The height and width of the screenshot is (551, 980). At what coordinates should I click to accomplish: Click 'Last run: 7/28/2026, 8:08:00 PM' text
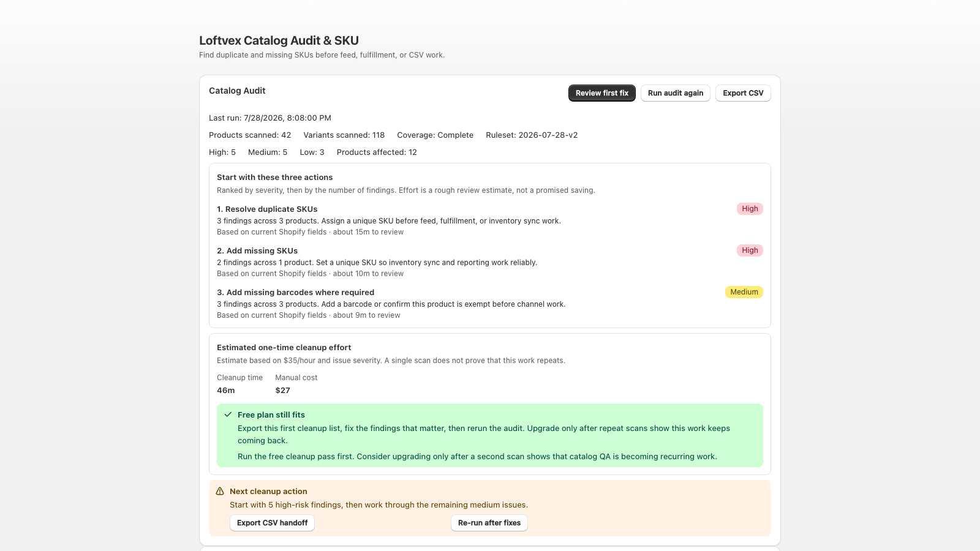pos(270,118)
